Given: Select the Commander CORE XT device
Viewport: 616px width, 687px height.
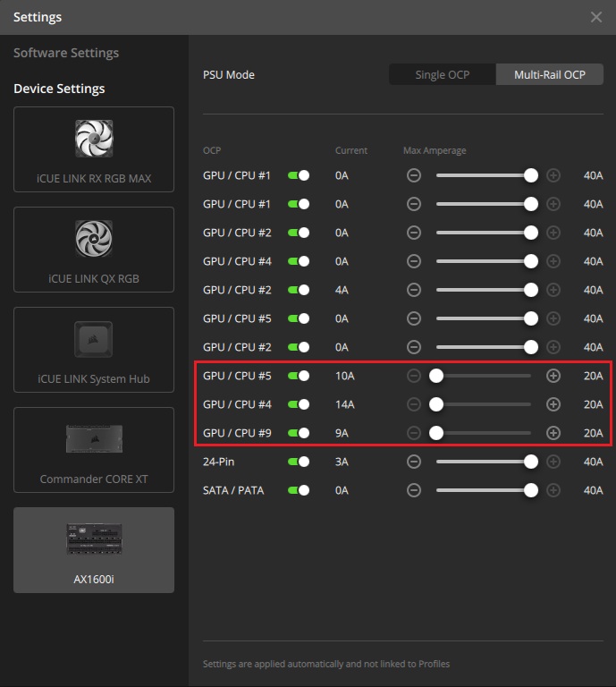Looking at the screenshot, I should [94, 450].
